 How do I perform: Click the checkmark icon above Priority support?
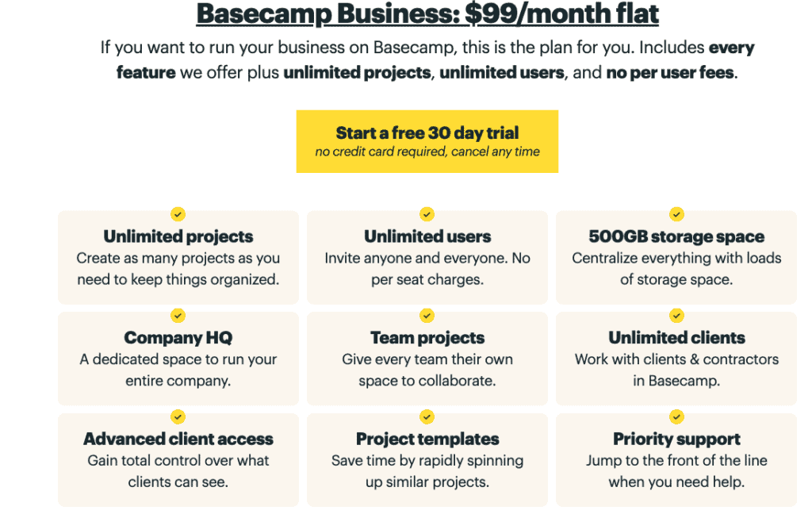tap(676, 416)
